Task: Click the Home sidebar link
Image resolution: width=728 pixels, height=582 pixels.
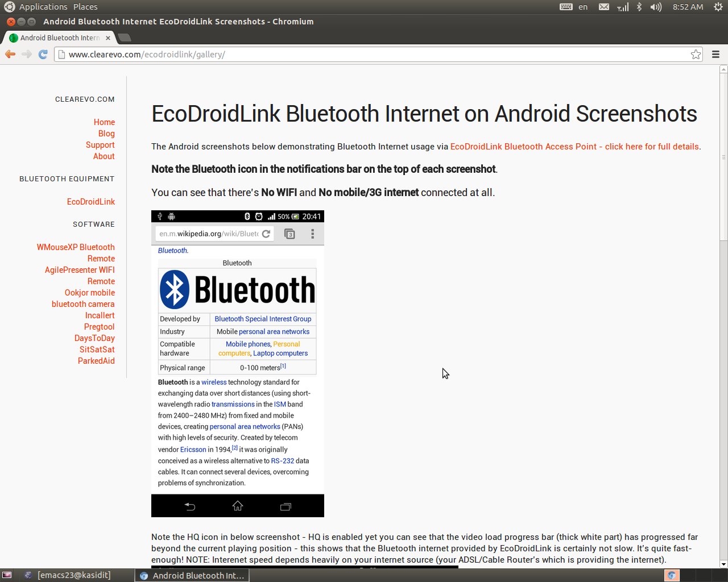Action: tap(104, 122)
